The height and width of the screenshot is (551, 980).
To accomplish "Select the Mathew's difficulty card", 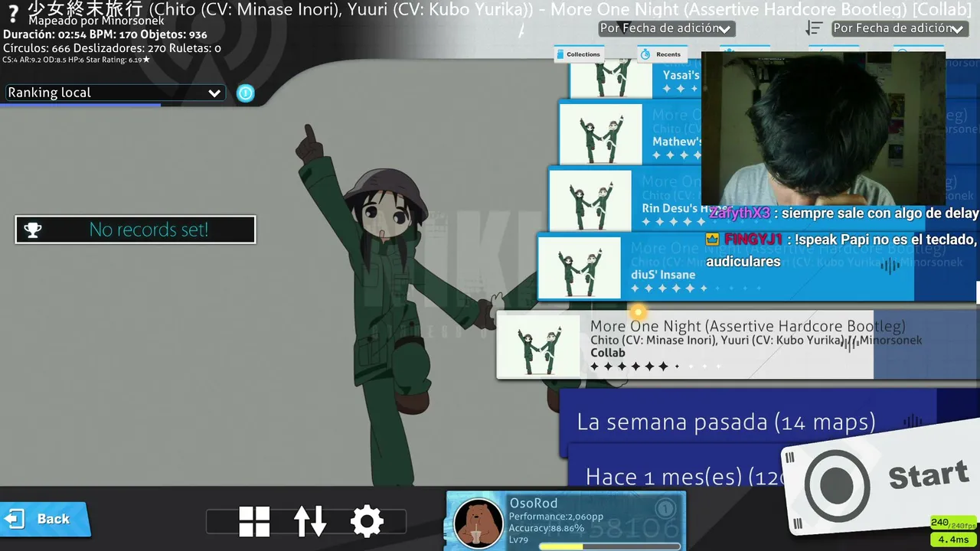I will tap(630, 132).
